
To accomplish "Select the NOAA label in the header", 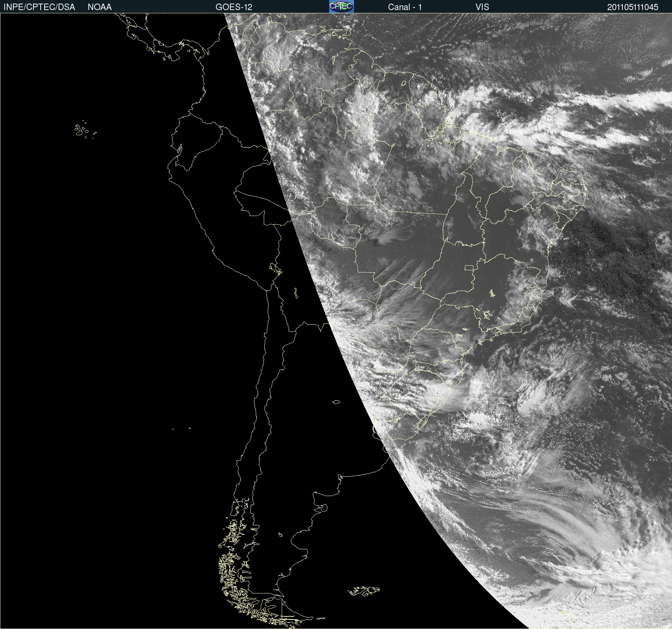I will (x=100, y=7).
